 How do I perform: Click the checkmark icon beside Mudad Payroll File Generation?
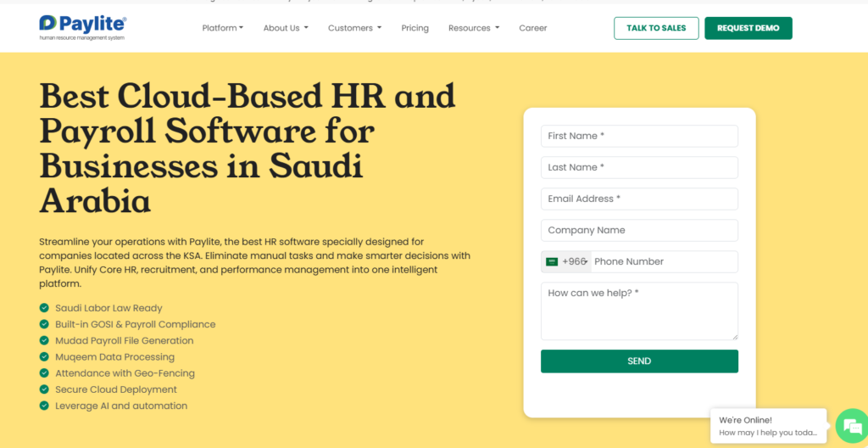pyautogui.click(x=44, y=340)
